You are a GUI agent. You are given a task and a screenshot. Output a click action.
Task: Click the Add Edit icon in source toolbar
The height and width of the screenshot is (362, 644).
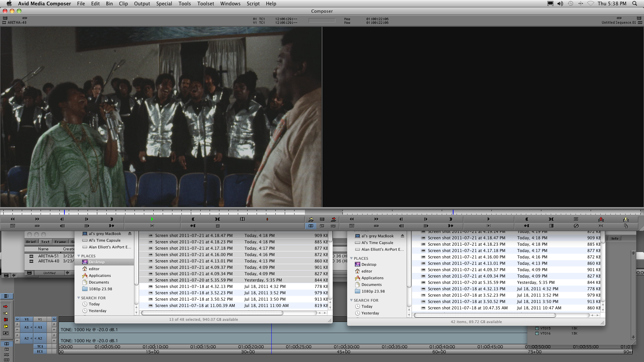click(x=243, y=219)
